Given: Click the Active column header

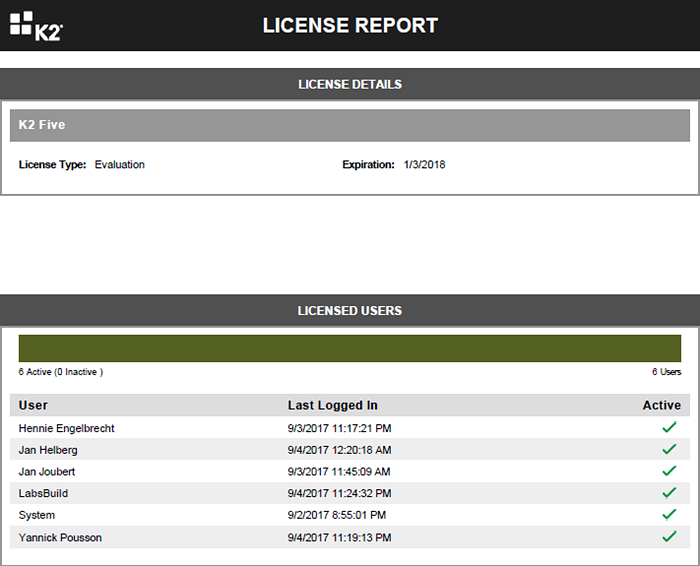Looking at the screenshot, I should tap(662, 405).
